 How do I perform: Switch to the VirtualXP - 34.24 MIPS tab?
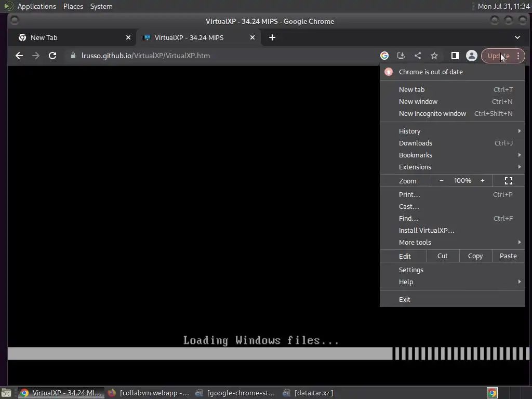pyautogui.click(x=198, y=37)
